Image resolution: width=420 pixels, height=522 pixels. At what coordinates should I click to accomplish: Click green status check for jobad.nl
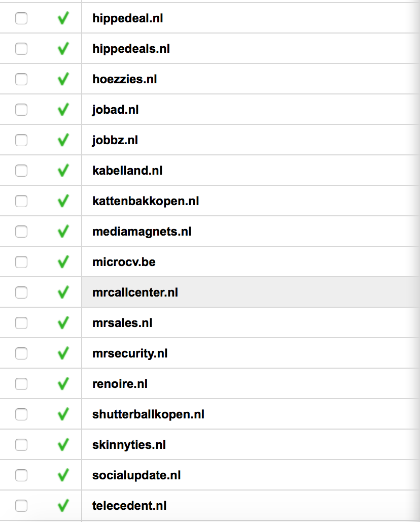(x=63, y=110)
